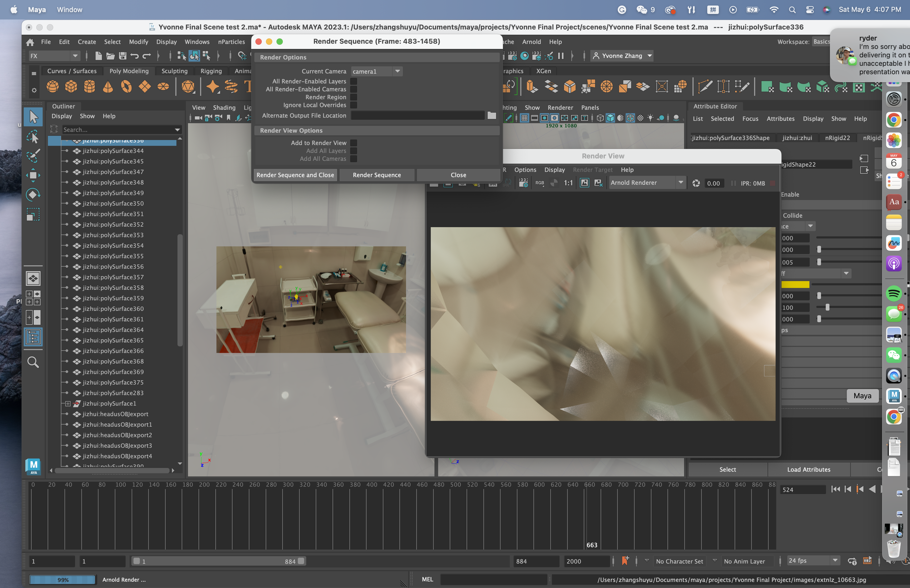Click the Close button in Render Sequence
Viewport: 910px width, 588px height.
click(458, 175)
